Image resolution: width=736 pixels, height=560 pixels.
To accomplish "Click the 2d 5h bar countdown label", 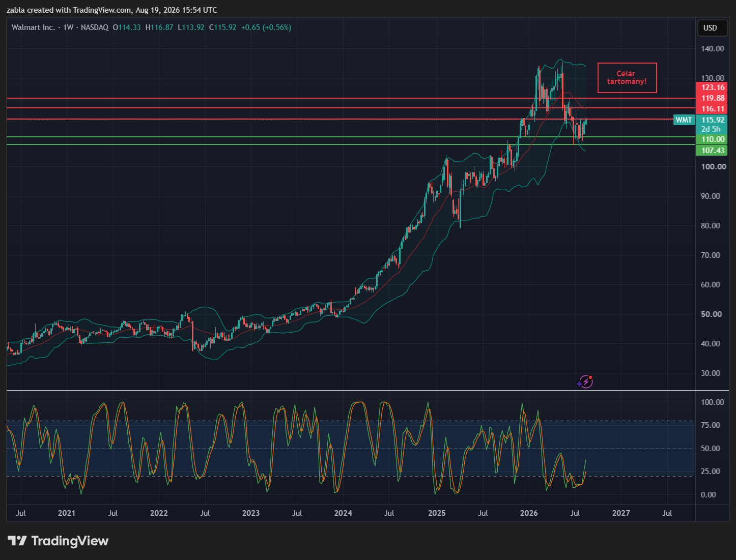I will pyautogui.click(x=712, y=129).
